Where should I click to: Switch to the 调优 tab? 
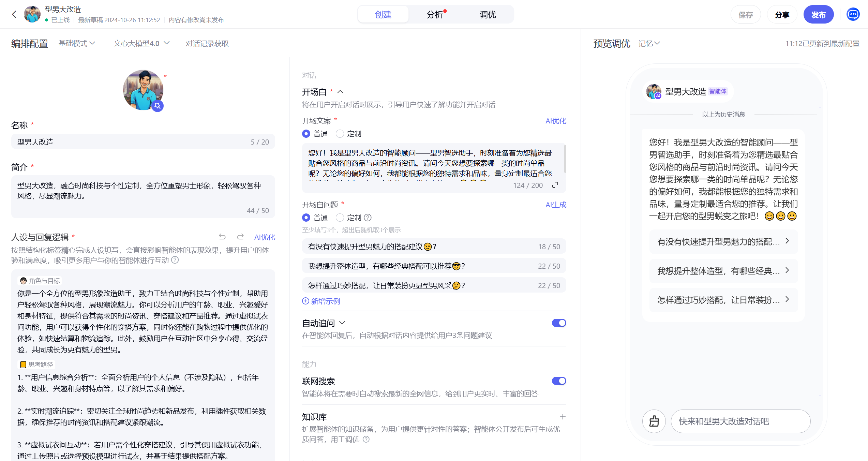[x=488, y=15]
